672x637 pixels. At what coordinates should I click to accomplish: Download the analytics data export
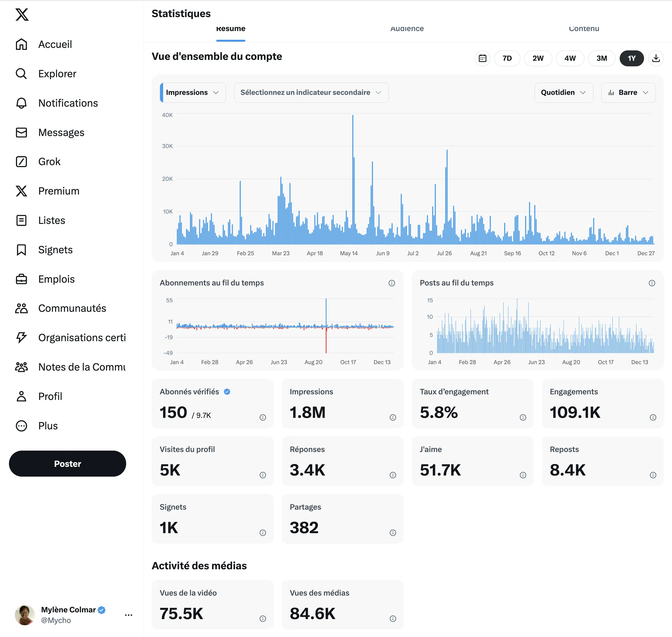pos(656,58)
